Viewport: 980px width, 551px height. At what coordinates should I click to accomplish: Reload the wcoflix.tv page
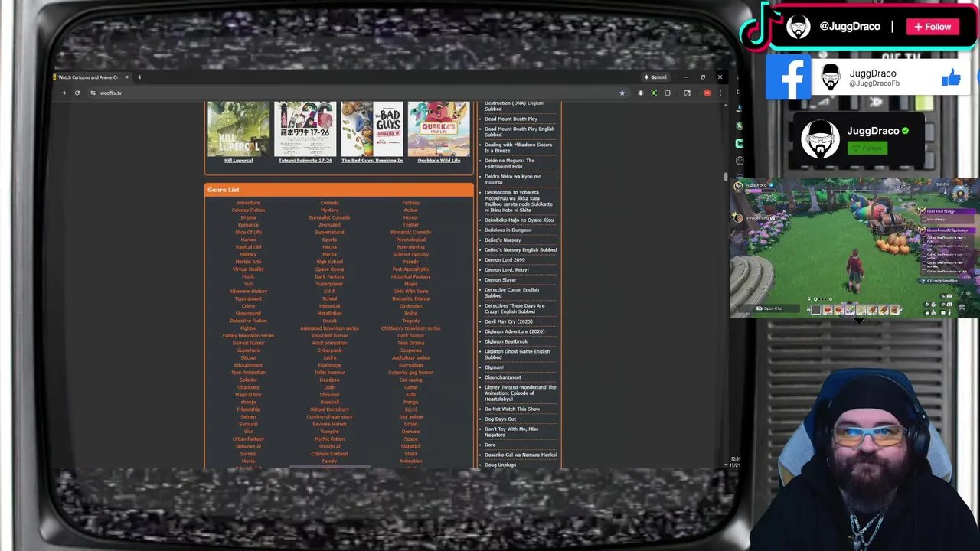[77, 93]
